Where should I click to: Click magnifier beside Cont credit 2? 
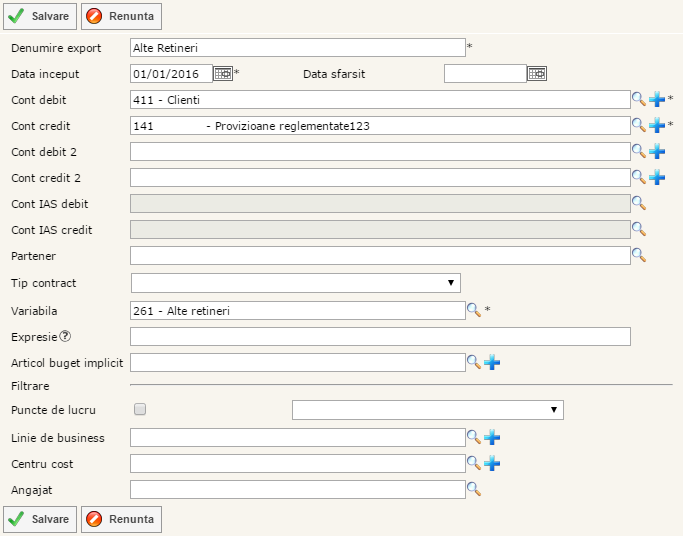639,177
